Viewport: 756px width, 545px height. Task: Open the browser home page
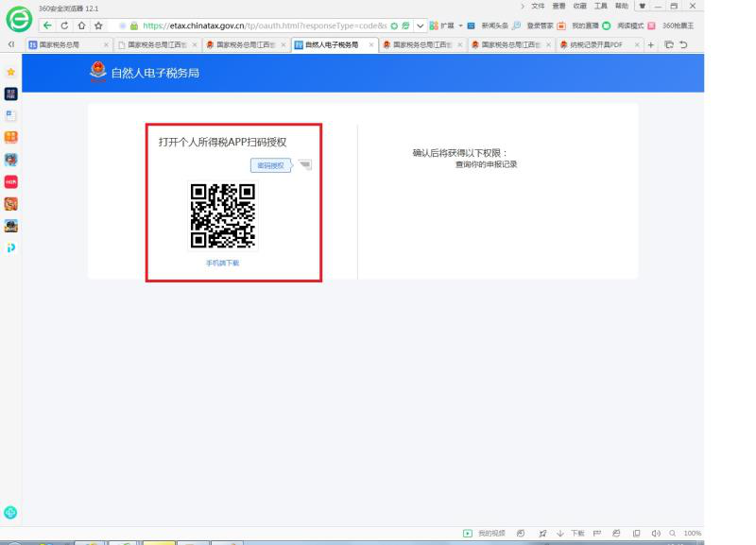click(x=81, y=26)
